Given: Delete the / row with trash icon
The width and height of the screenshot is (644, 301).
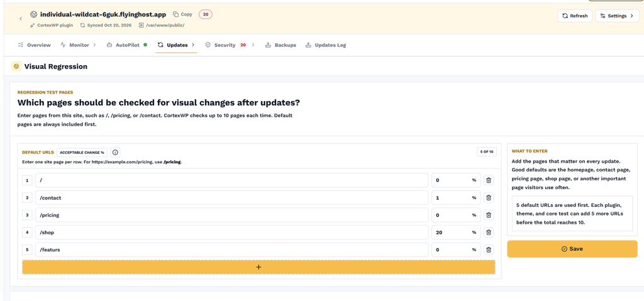Looking at the screenshot, I should pos(488,180).
